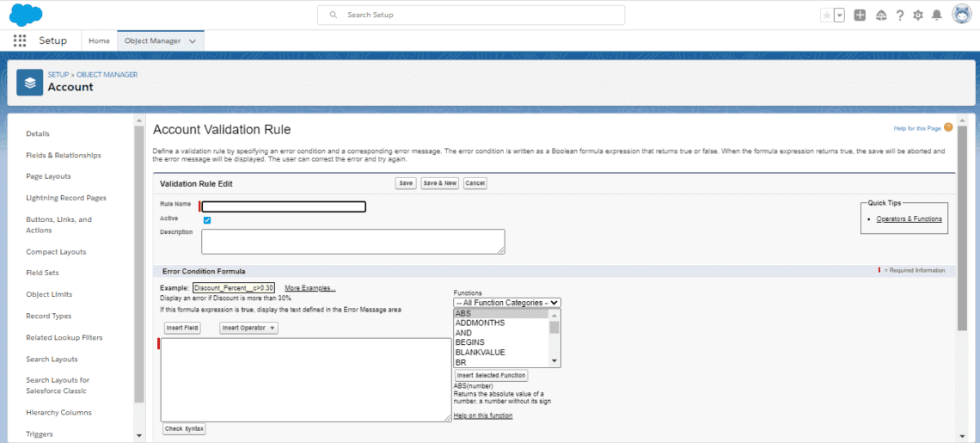Open Page Layouts in the sidebar
980x443 pixels.
pos(48,176)
